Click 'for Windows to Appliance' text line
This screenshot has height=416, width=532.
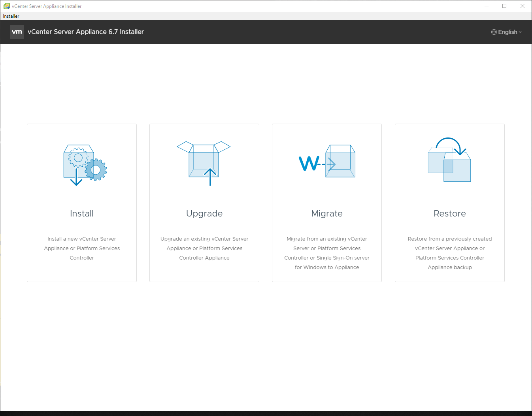coord(327,267)
